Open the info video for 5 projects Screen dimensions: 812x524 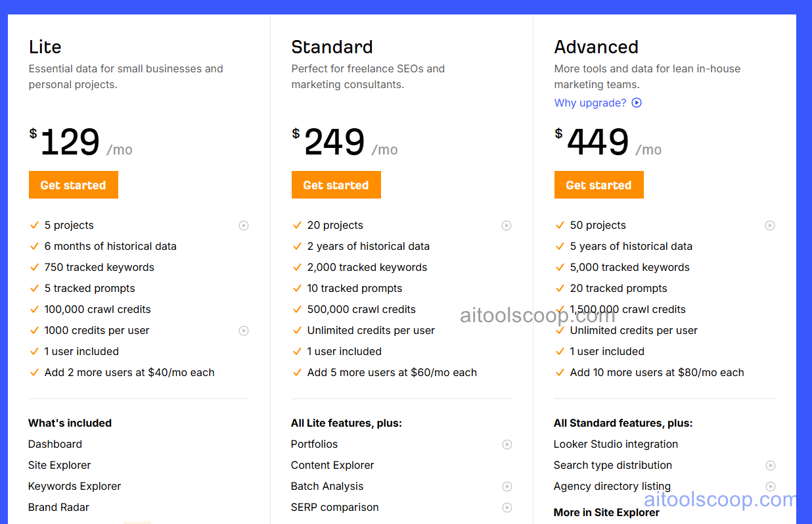pos(244,226)
